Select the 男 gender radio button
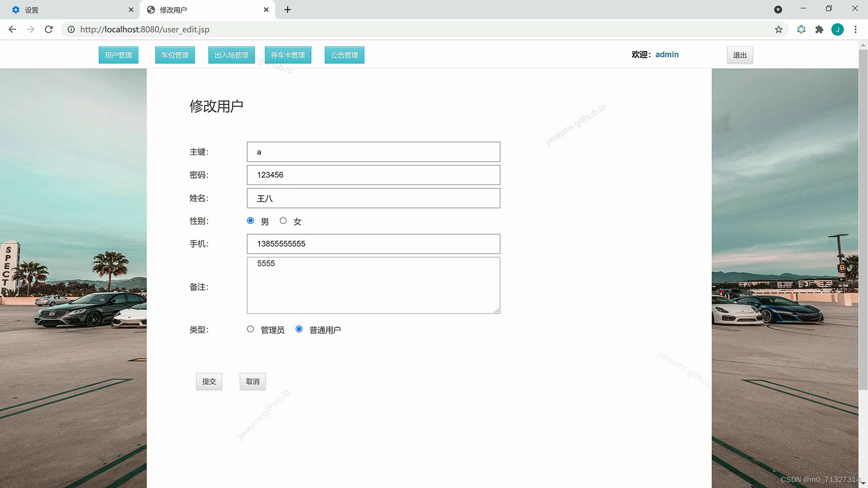868x488 pixels. coord(250,221)
